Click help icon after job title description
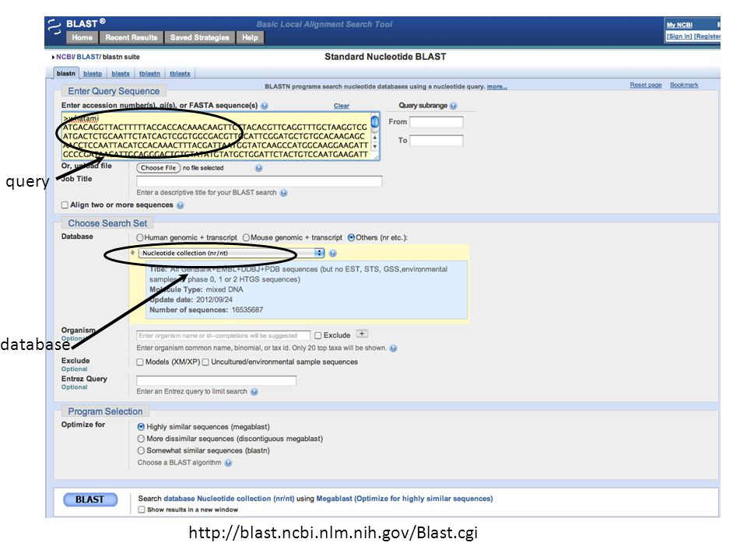 point(283,193)
